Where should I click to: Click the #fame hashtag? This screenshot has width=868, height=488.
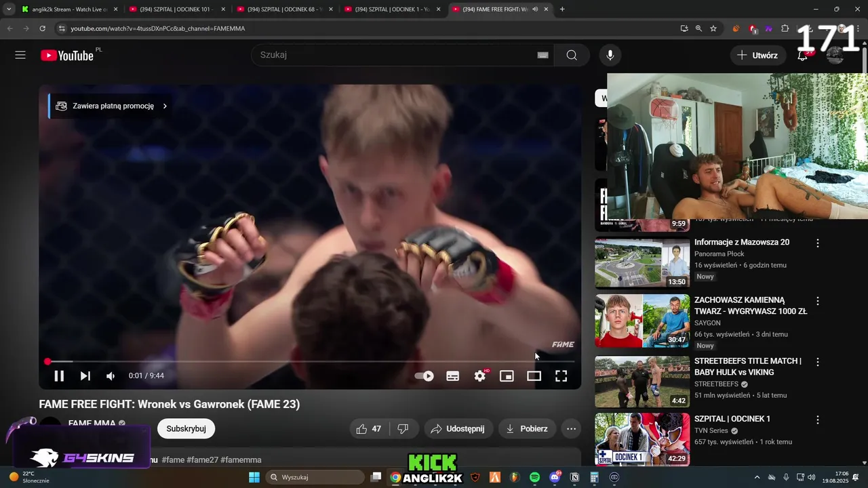[x=173, y=460]
